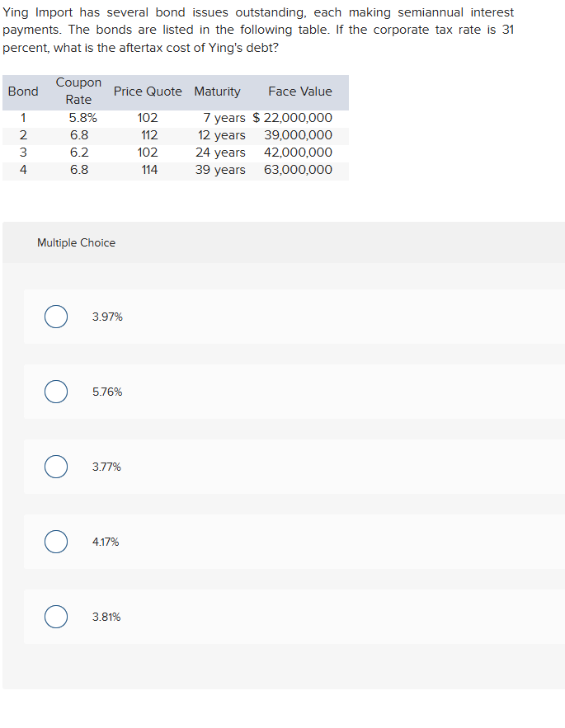Select the 5.76% answer option
This screenshot has height=728, width=565.
pos(55,392)
